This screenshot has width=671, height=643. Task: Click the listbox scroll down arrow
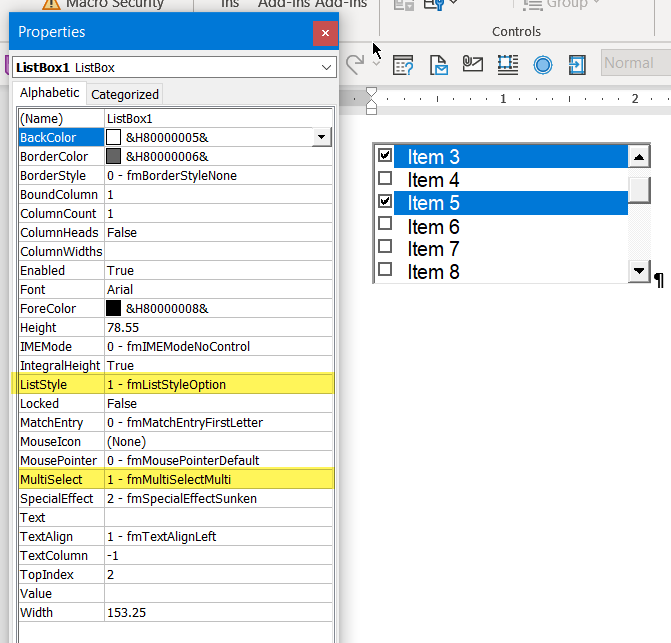coord(639,271)
